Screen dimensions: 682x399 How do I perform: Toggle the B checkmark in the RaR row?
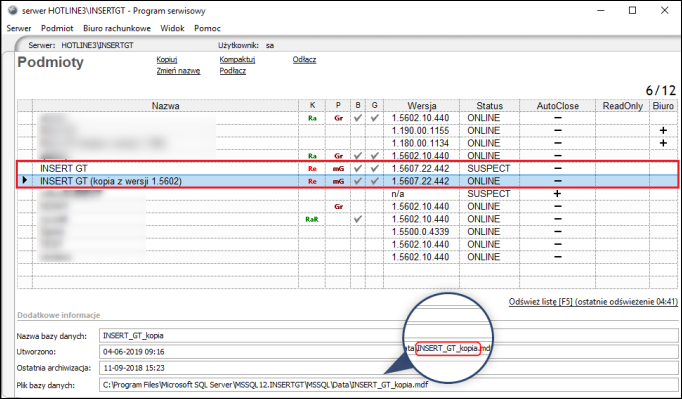[358, 219]
